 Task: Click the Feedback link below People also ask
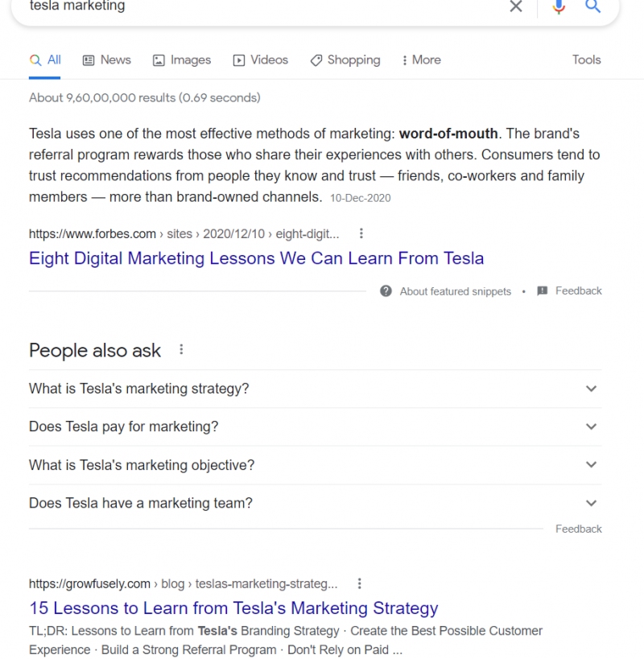(578, 529)
